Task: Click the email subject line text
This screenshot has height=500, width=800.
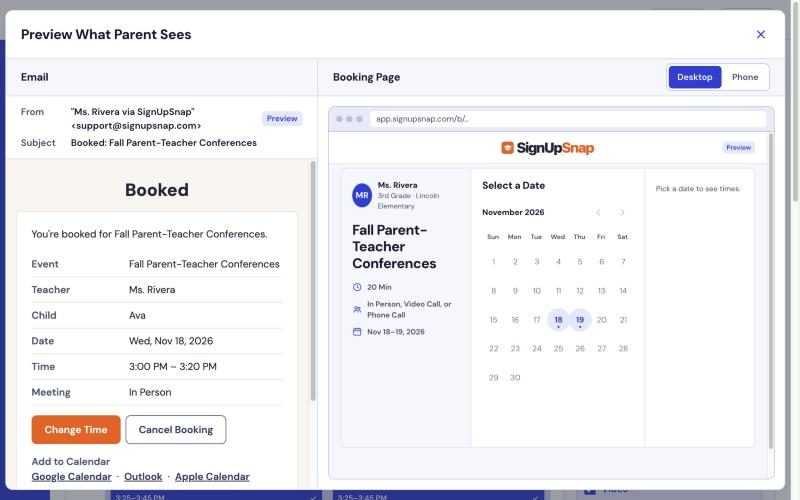Action: [x=164, y=143]
